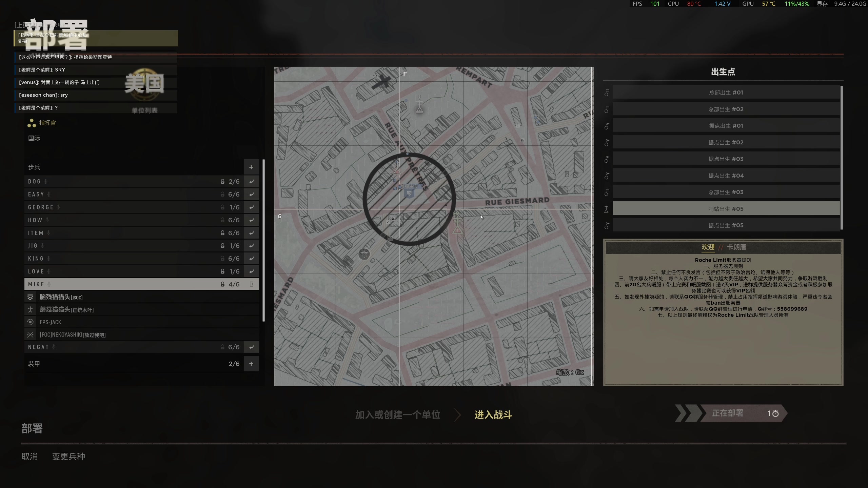Image resolution: width=868 pixels, height=488 pixels.
Task: Toggle the lock icon on JIG squad
Action: point(222,246)
